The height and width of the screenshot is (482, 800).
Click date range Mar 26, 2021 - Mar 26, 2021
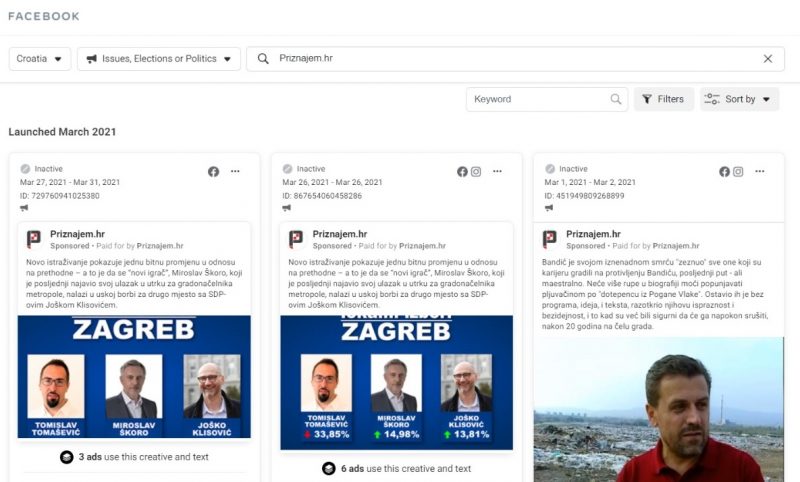332,182
